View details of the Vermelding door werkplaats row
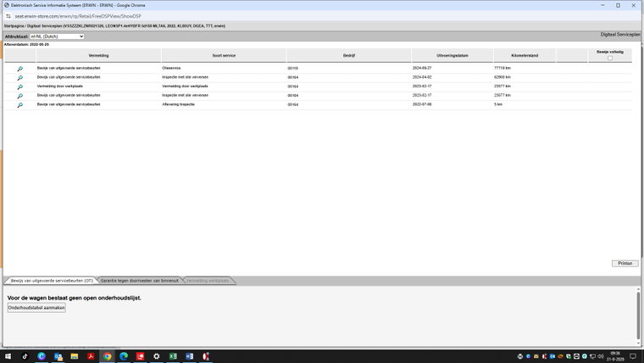 (x=19, y=87)
